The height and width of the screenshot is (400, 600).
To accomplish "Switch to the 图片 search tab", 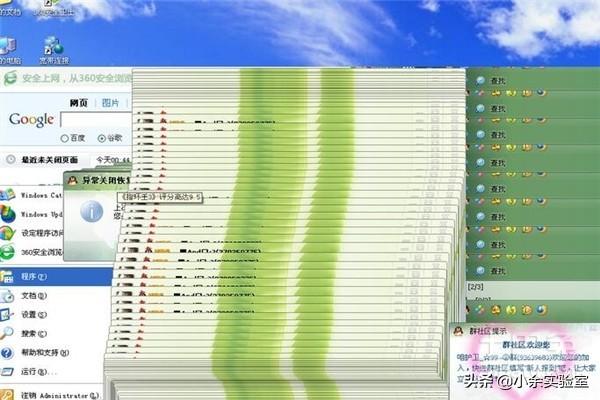I will point(110,103).
